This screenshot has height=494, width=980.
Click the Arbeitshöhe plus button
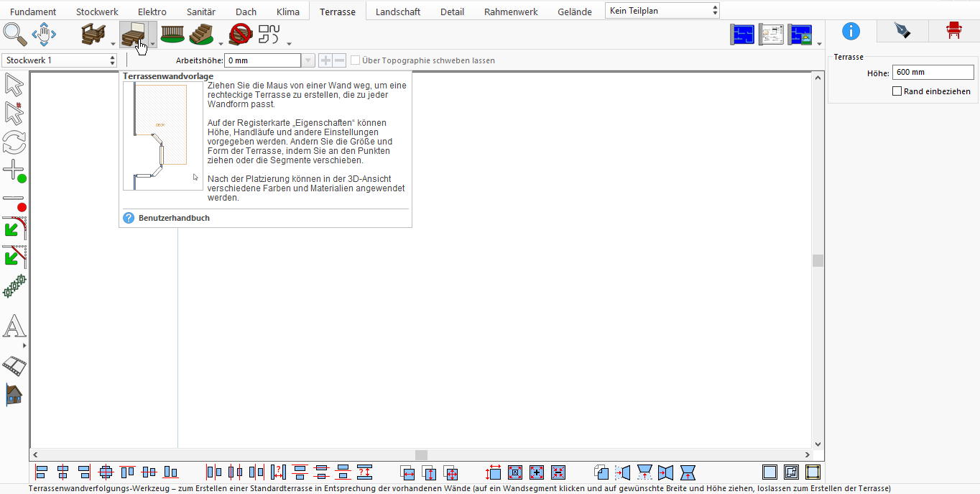[x=325, y=61]
